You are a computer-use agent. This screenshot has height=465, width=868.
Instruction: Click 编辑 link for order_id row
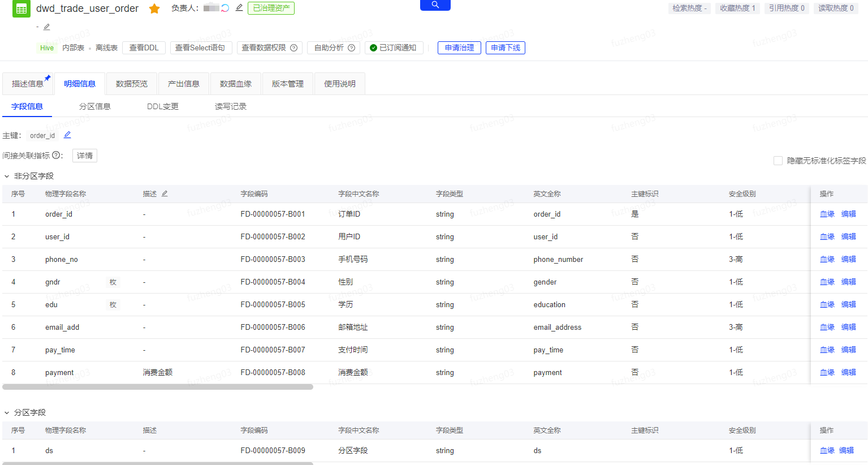pos(849,214)
